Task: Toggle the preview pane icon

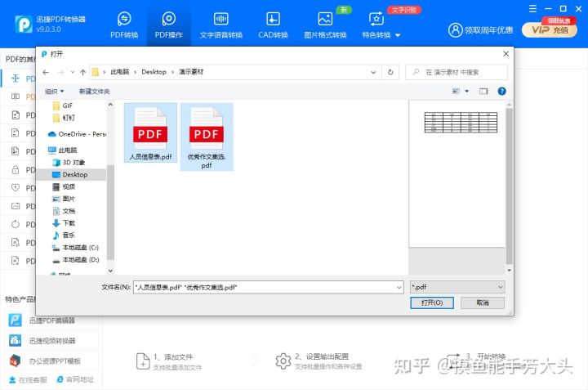Action: (483, 91)
